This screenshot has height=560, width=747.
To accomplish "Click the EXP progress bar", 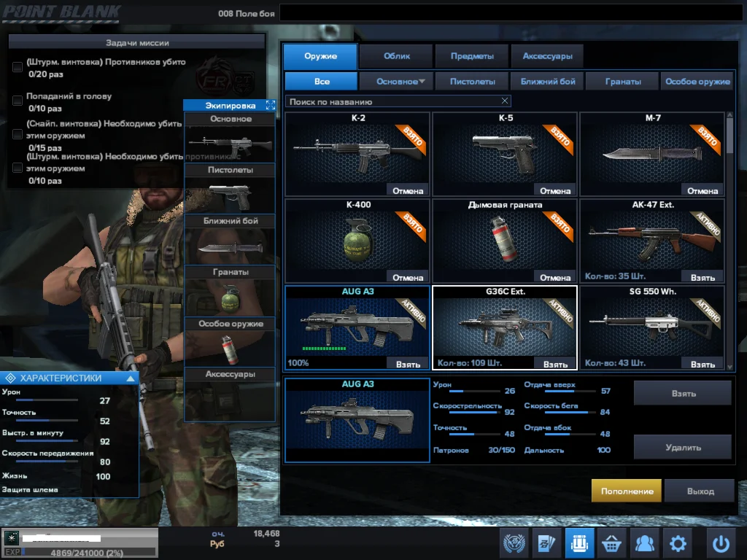I will pyautogui.click(x=88, y=553).
